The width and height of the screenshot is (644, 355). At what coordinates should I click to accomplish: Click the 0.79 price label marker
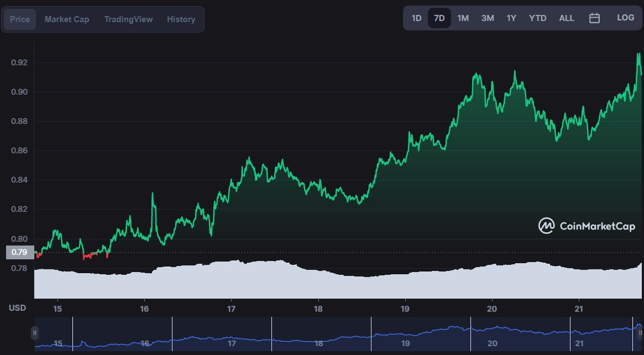click(x=20, y=252)
